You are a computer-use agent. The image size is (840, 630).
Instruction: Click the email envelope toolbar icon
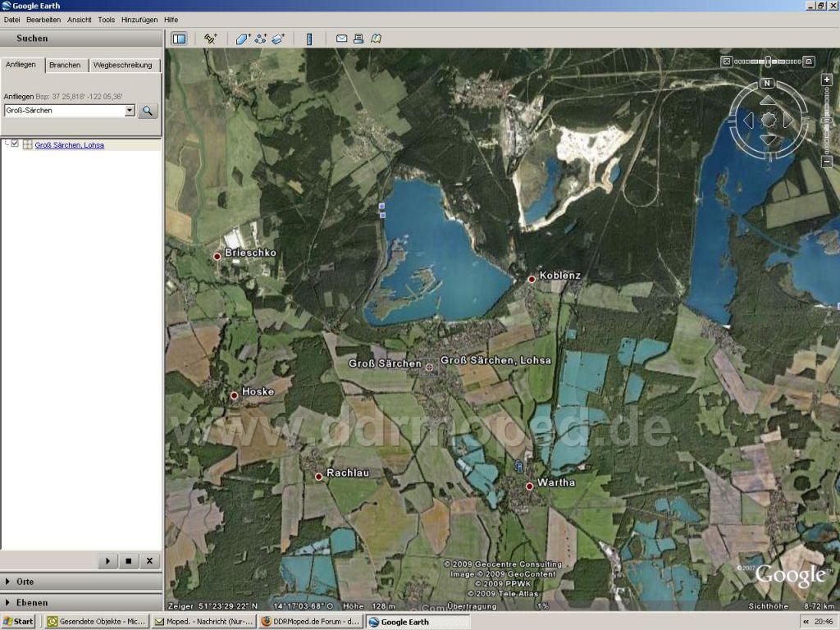(x=341, y=39)
